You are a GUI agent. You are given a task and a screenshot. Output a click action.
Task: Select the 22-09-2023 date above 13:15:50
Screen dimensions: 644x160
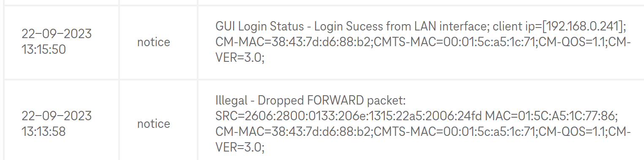click(57, 34)
